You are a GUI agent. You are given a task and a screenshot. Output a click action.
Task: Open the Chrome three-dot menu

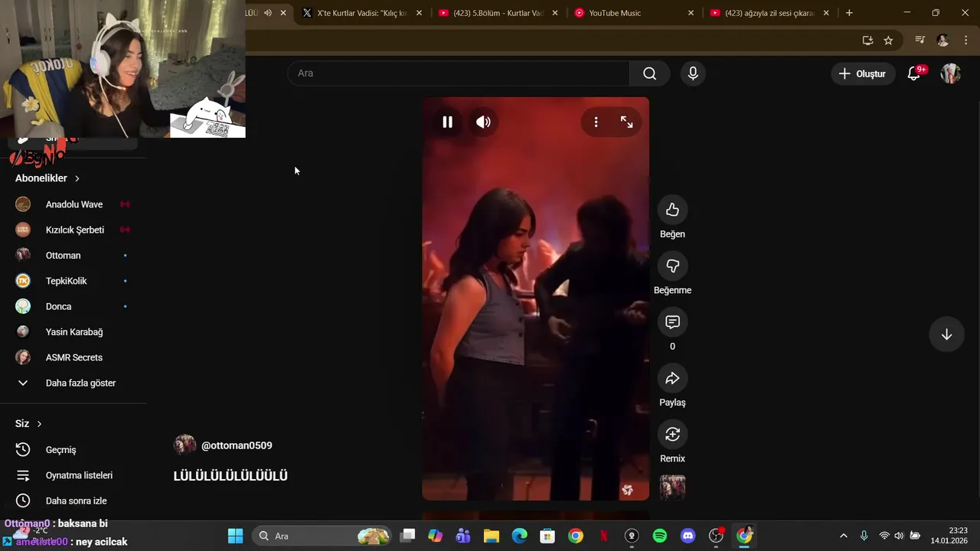tap(966, 41)
